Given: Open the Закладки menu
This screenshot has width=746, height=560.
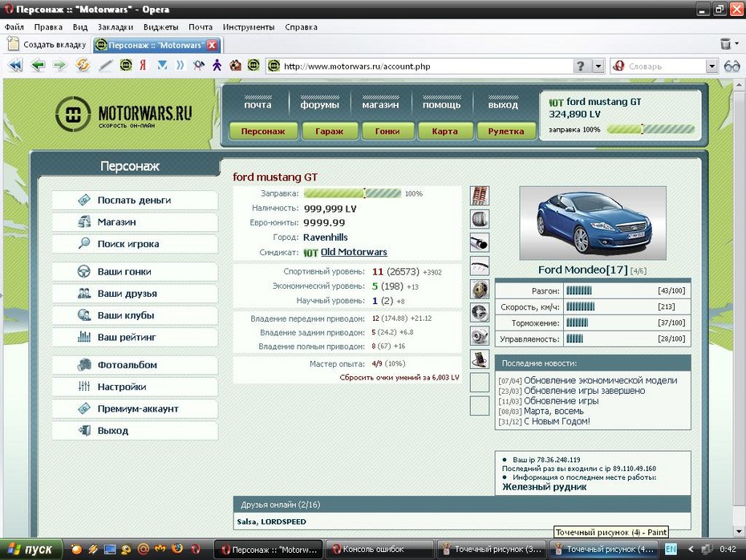Looking at the screenshot, I should (x=116, y=27).
